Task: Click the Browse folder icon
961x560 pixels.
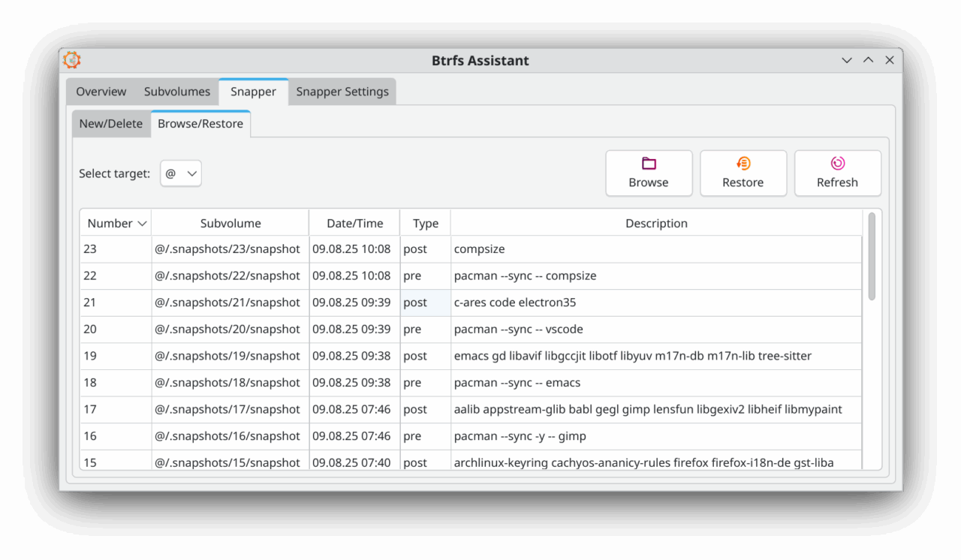Action: [649, 164]
